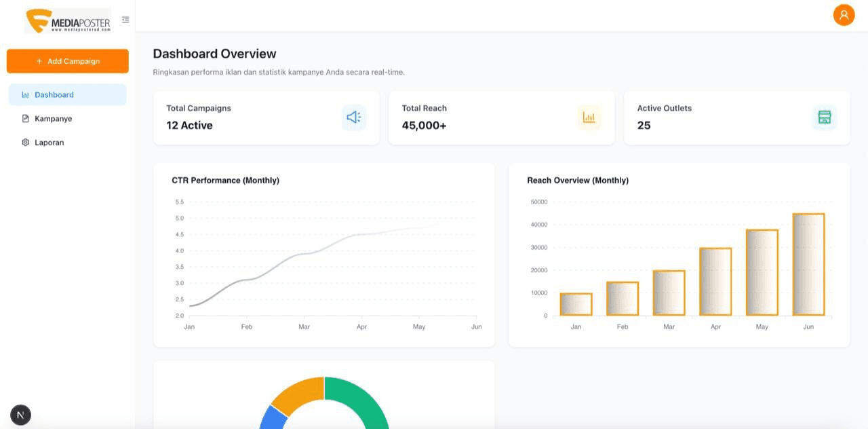Select the Total Campaigns card
The image size is (868, 429).
click(266, 117)
